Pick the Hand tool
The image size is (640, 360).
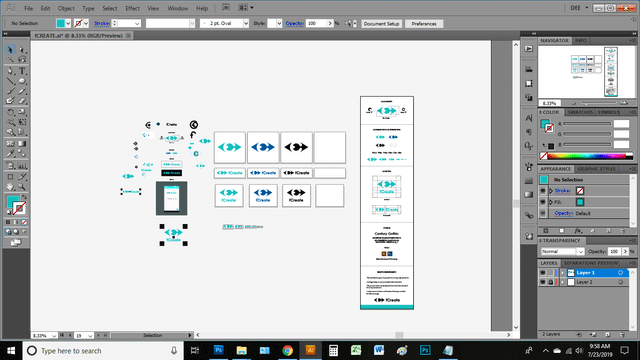10,187
